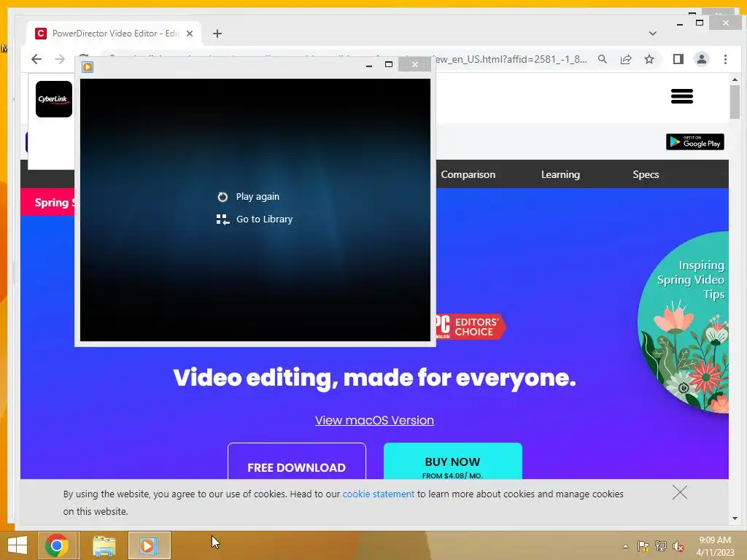The width and height of the screenshot is (747, 560).
Task: Click the Go to Library grid icon
Action: click(x=222, y=219)
